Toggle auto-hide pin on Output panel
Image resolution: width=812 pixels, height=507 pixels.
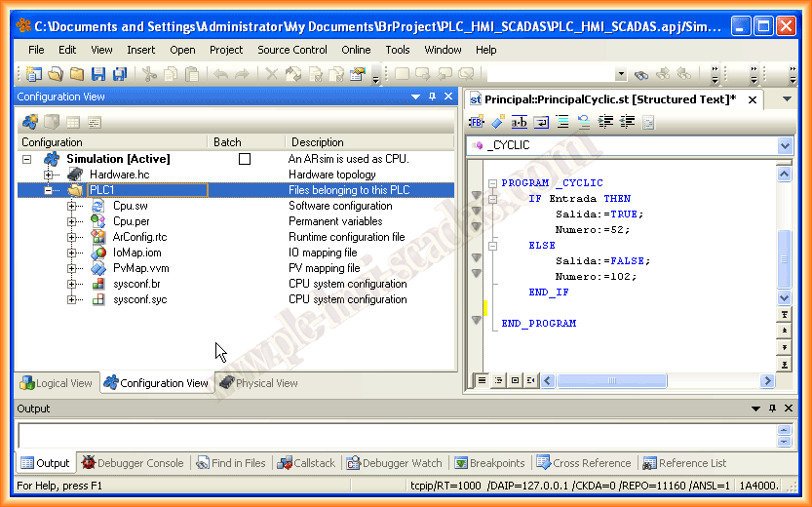pos(772,409)
